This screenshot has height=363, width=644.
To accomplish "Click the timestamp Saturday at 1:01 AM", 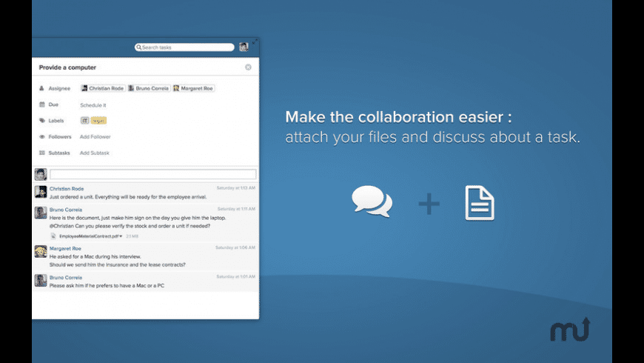I will (235, 276).
